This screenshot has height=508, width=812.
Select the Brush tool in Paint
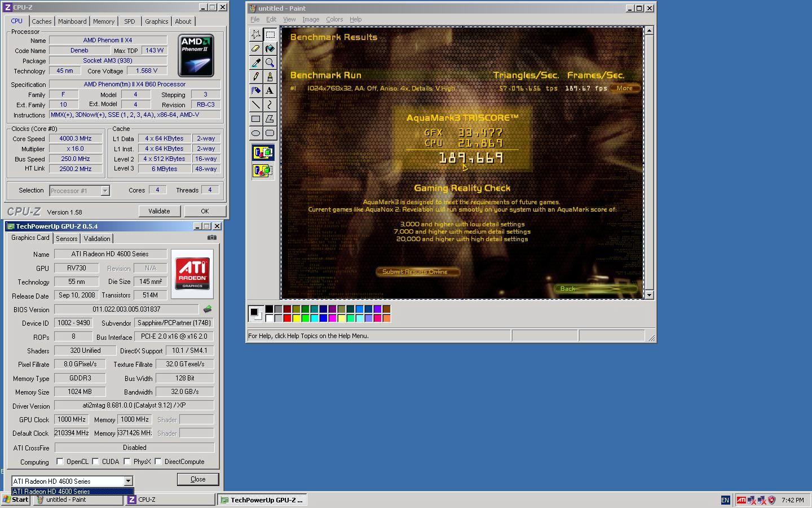(x=270, y=77)
